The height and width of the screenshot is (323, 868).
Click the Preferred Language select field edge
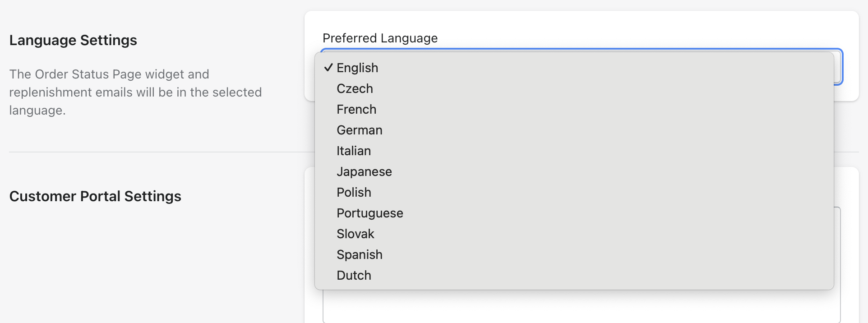tap(838, 68)
